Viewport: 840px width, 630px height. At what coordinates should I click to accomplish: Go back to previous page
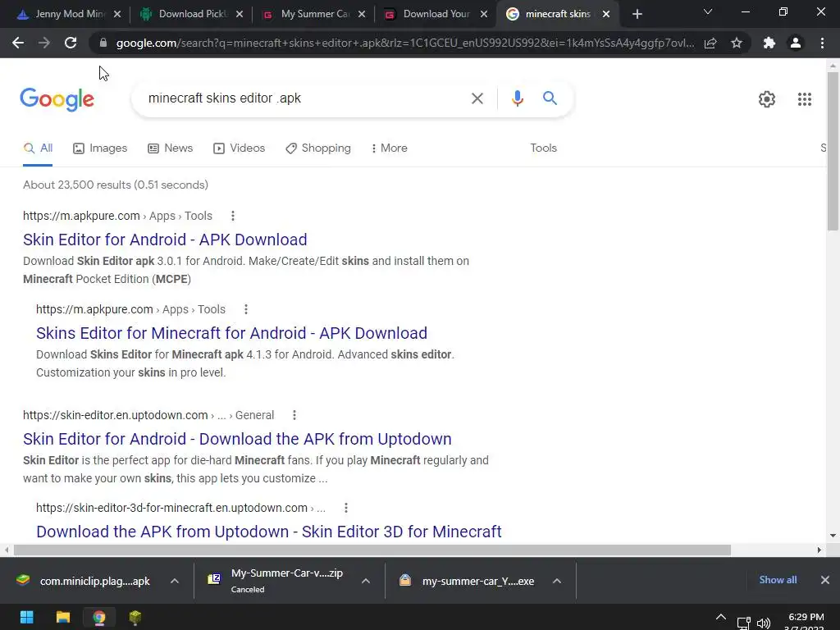click(18, 43)
